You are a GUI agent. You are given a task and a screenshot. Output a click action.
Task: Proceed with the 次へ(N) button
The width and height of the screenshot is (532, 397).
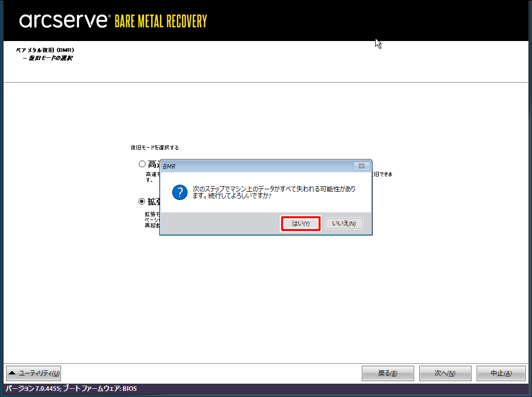(445, 373)
